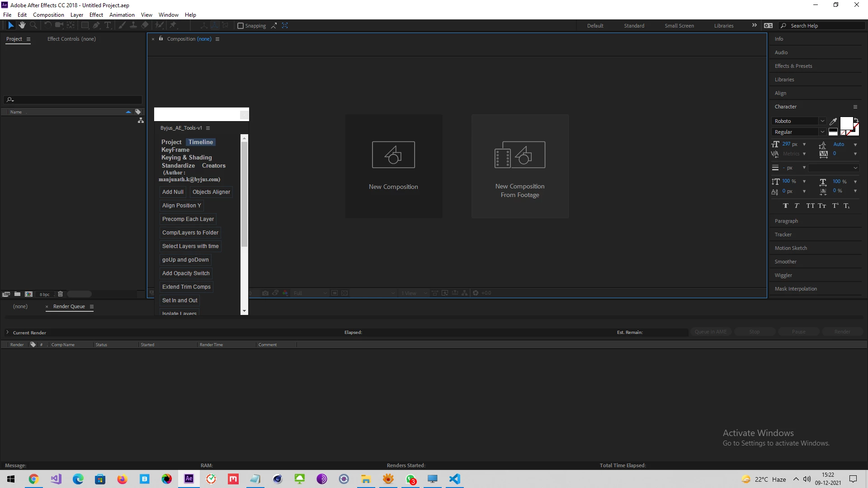This screenshot has height=488, width=868.
Task: Switch to the Timeline tab in Byjus tools
Action: point(201,142)
